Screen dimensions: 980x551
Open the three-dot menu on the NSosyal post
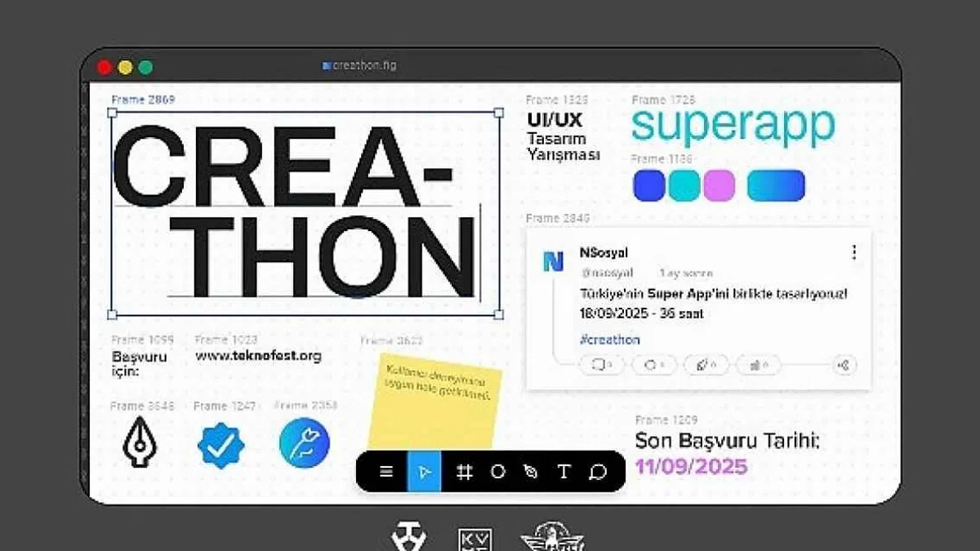854,252
